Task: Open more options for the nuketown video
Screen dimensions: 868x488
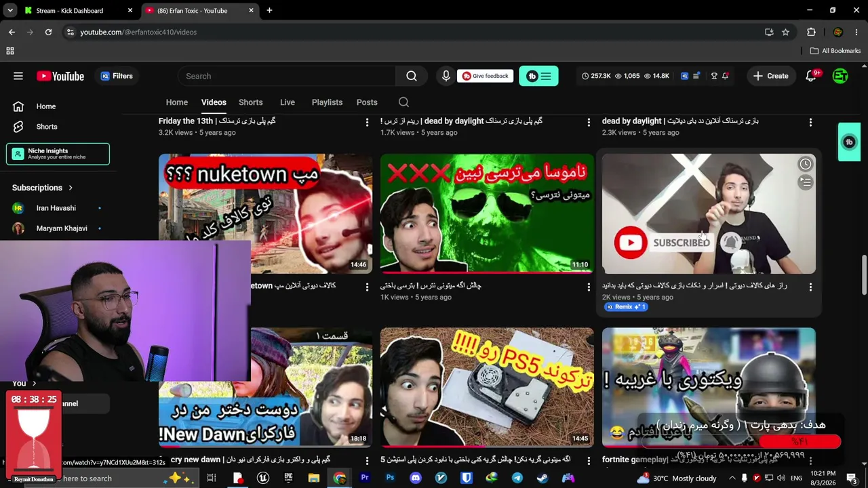Action: click(367, 287)
